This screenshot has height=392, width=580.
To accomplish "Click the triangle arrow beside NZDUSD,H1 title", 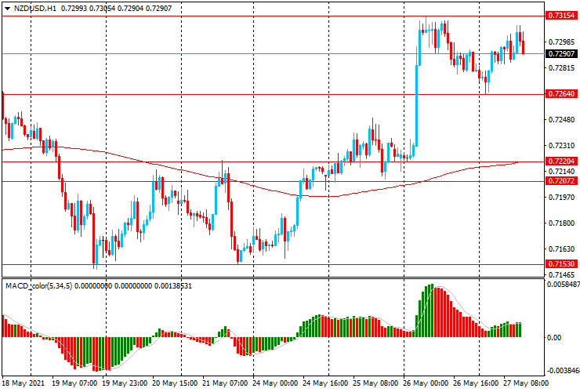I will point(7,7).
